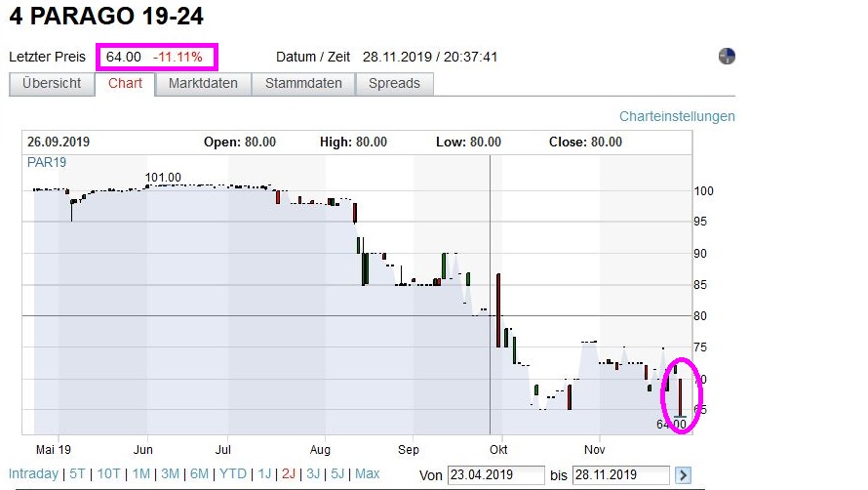Open the Spreads tab

pyautogui.click(x=394, y=84)
